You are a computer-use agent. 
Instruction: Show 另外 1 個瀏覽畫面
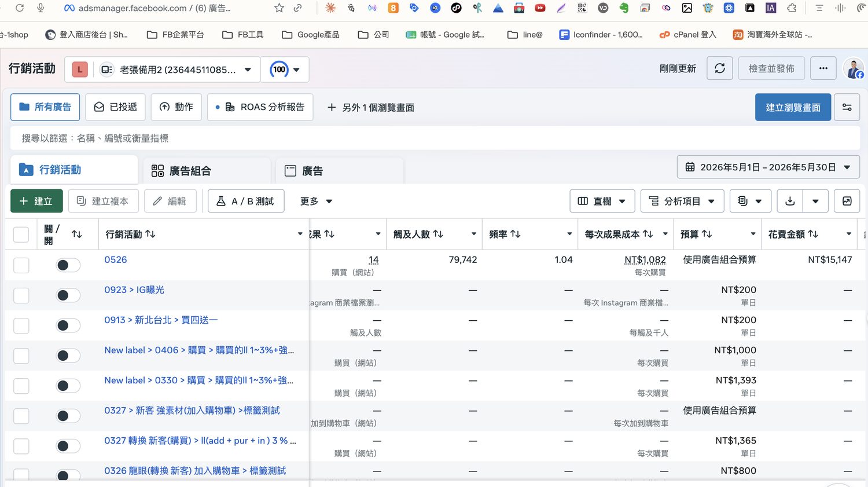tap(371, 107)
